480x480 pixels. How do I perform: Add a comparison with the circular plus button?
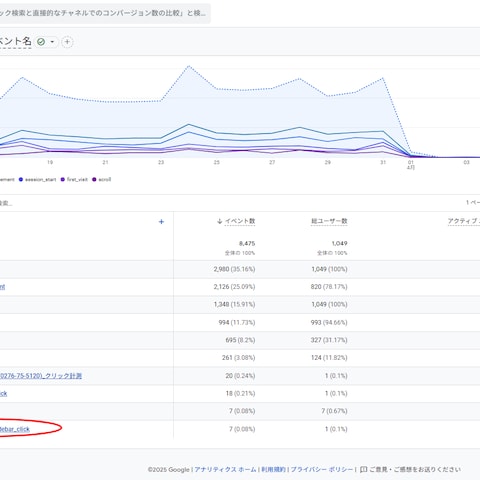[x=67, y=42]
